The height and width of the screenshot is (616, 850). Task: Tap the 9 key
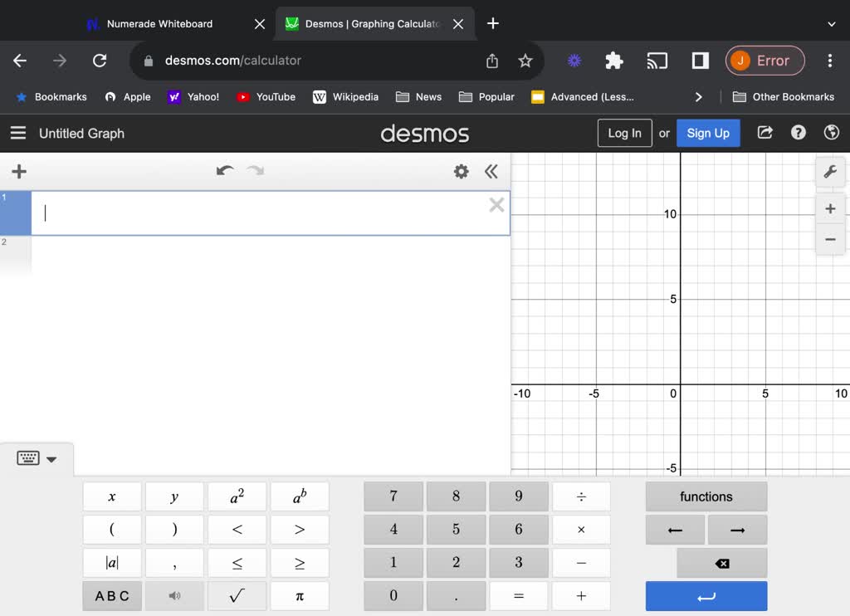coord(518,496)
